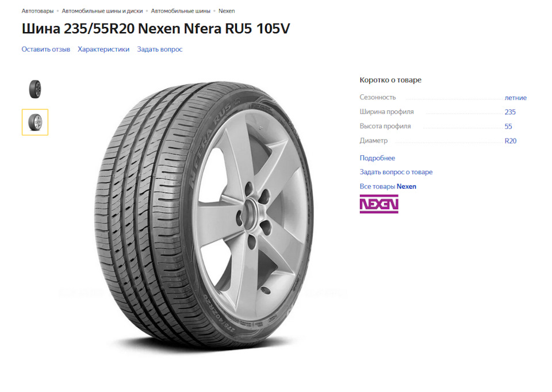Select the first tire thumbnail
Viewport: 552px width, 392px height.
(x=35, y=89)
